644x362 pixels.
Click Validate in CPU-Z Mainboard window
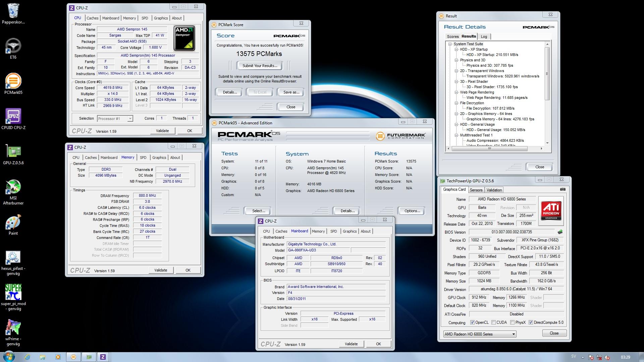pyautogui.click(x=351, y=344)
